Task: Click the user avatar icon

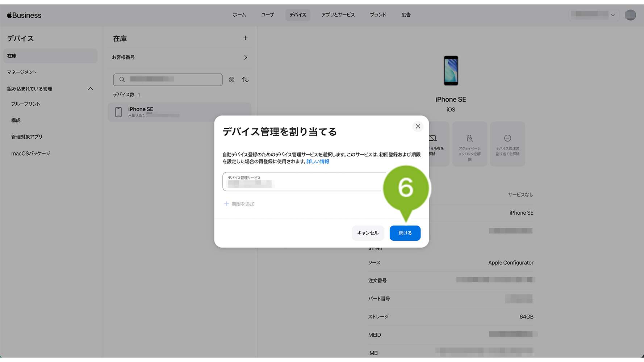Action: click(x=630, y=15)
